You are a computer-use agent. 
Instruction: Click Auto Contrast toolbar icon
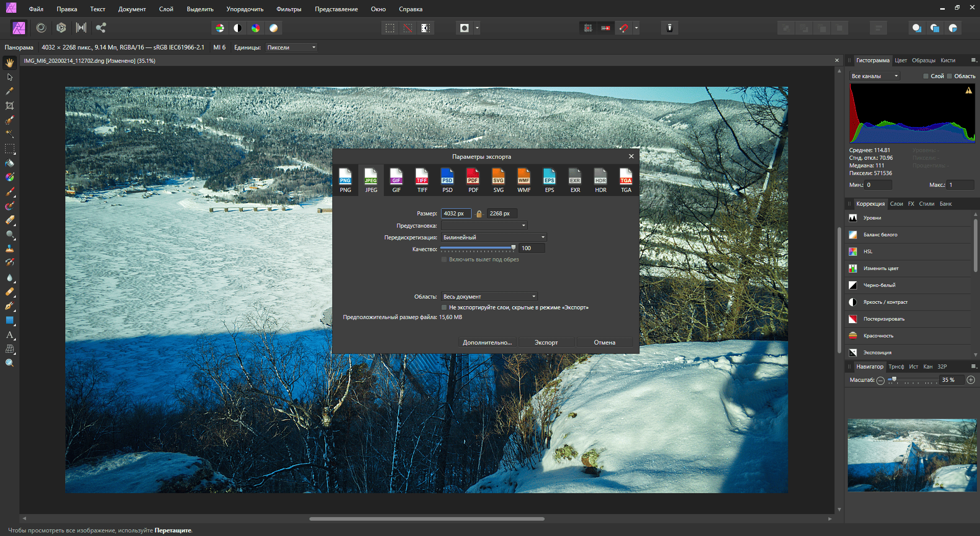click(x=238, y=28)
